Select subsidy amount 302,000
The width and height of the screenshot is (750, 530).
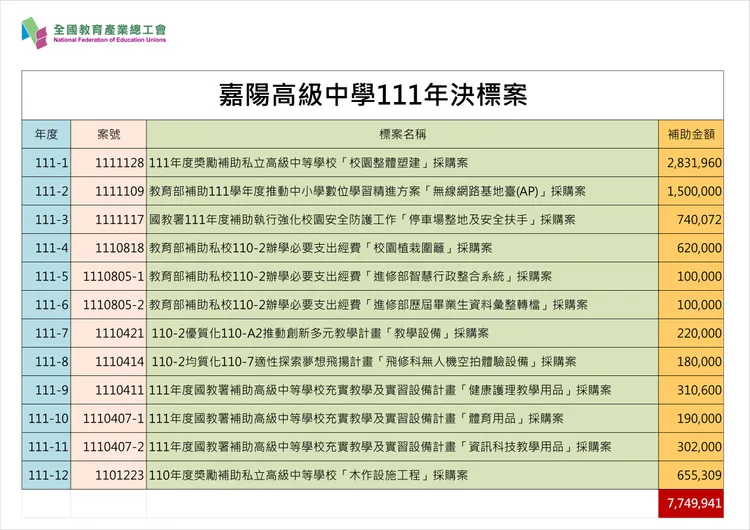point(691,447)
